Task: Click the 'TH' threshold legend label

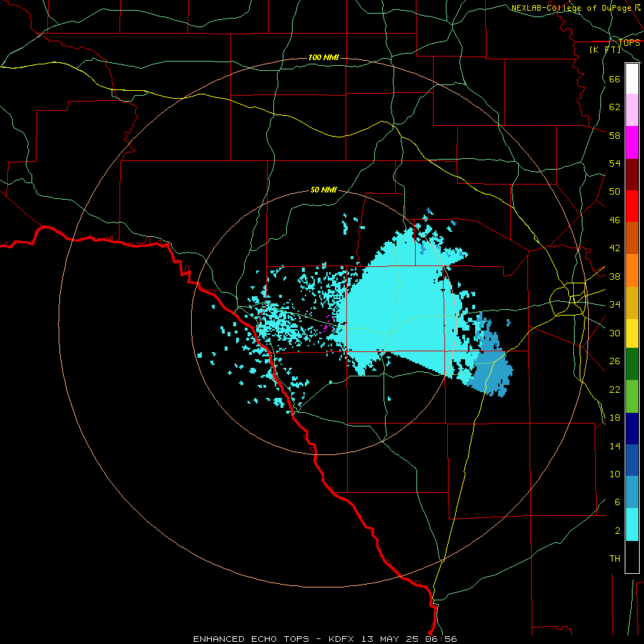Action: coord(615,559)
